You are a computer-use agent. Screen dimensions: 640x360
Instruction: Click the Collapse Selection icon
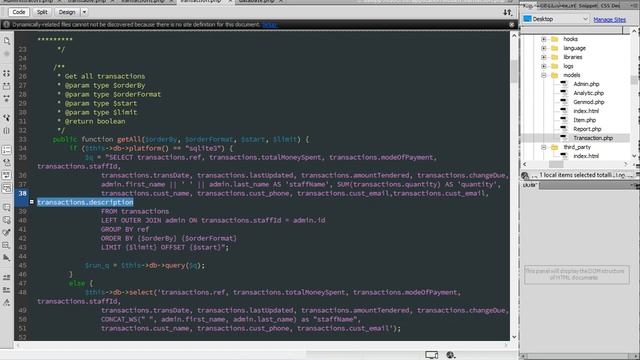tap(7, 86)
